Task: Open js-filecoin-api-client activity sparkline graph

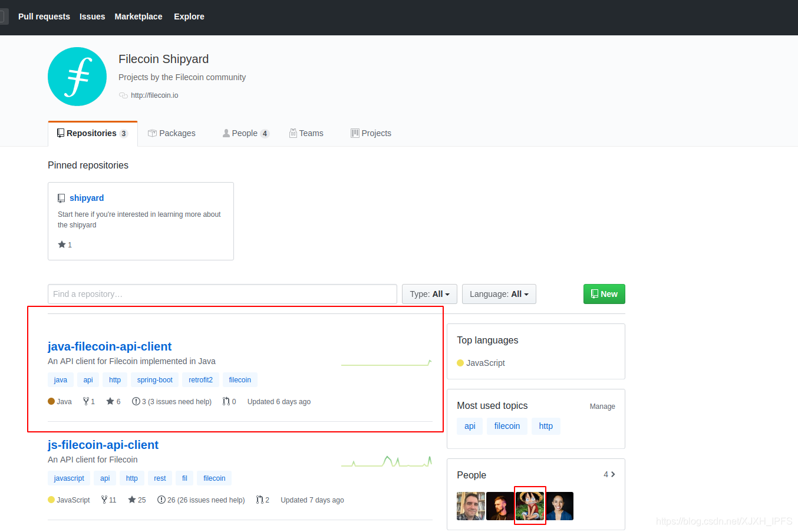Action: [x=387, y=461]
